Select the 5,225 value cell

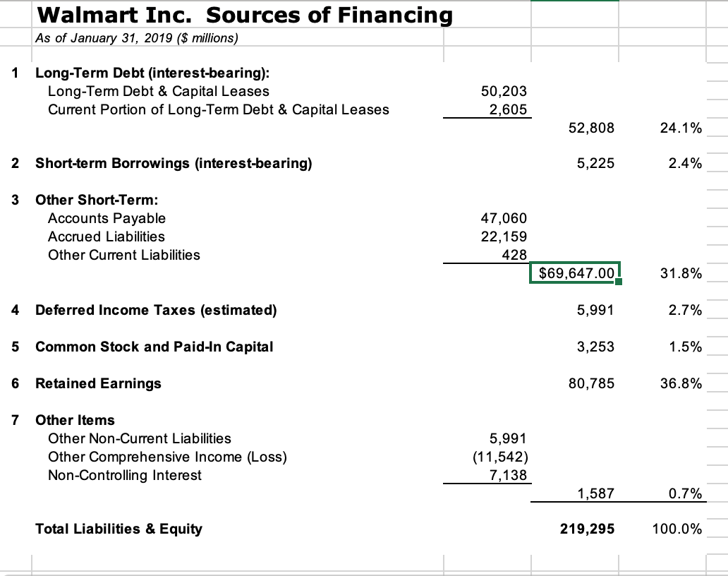(595, 164)
